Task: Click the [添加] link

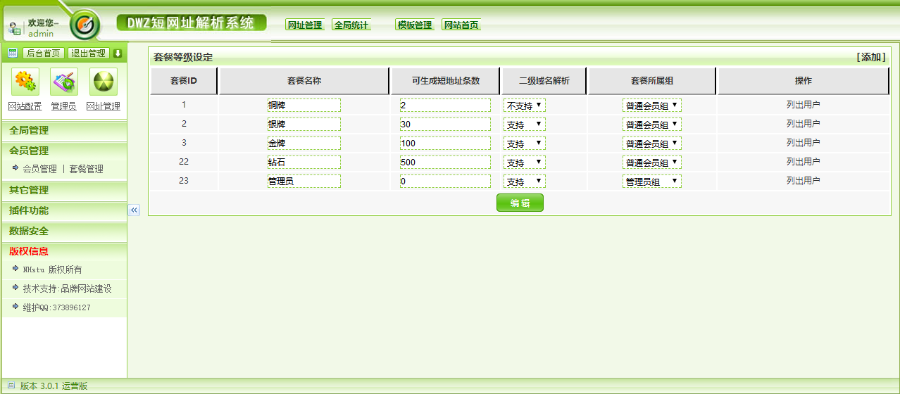Action: (x=871, y=57)
